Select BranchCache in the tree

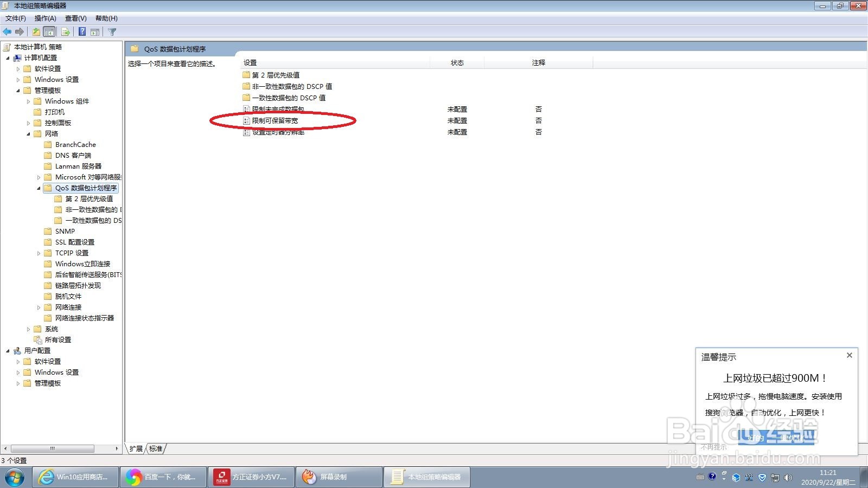[x=75, y=145]
